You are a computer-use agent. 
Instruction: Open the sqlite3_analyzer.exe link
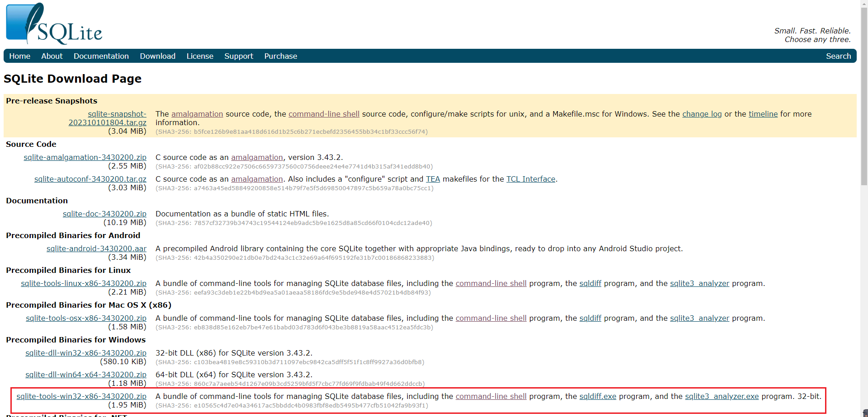point(722,396)
